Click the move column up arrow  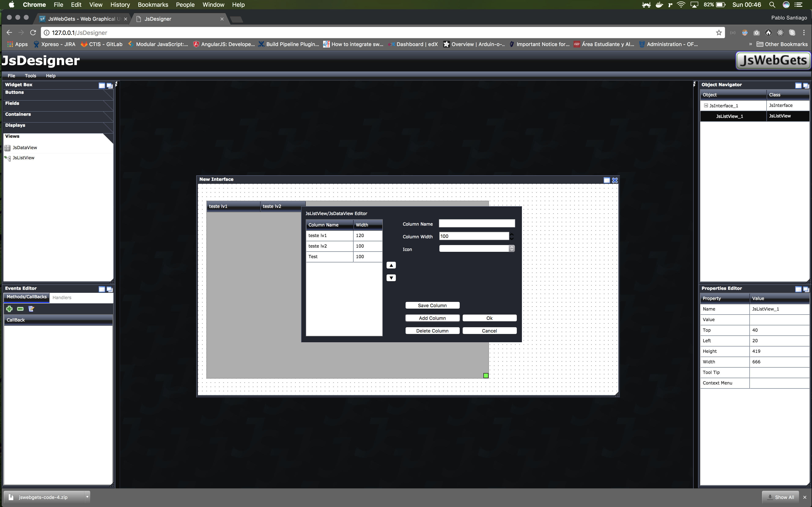391,265
